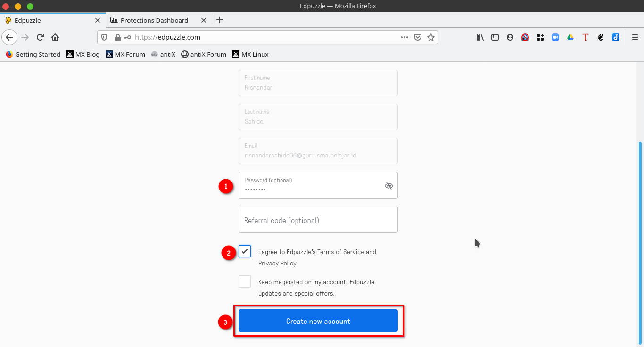Close the Edpuzzle tab
Image resolution: width=644 pixels, height=347 pixels.
coord(98,20)
